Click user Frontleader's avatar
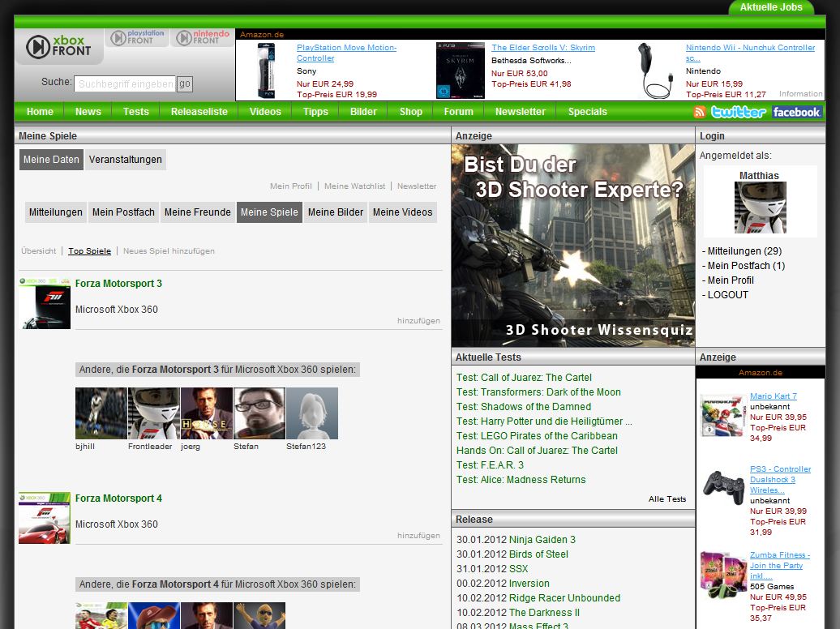 [153, 413]
